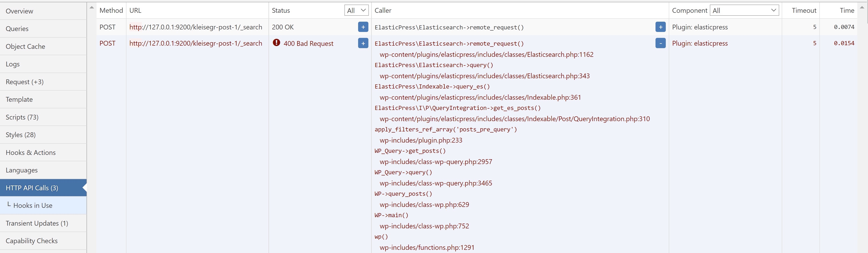This screenshot has height=253, width=868.
Task: View the Transient Updates (1) panel
Action: (37, 223)
